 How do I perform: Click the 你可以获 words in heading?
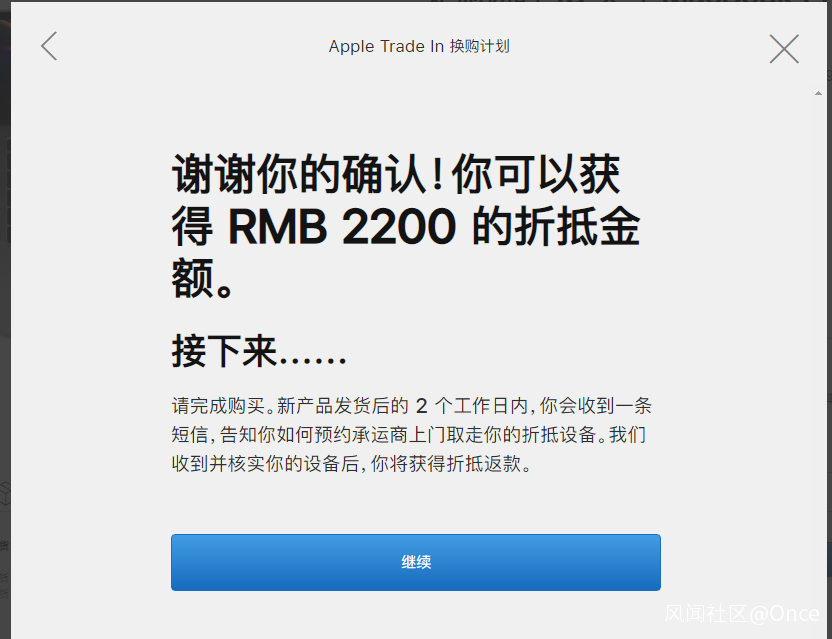(x=536, y=174)
